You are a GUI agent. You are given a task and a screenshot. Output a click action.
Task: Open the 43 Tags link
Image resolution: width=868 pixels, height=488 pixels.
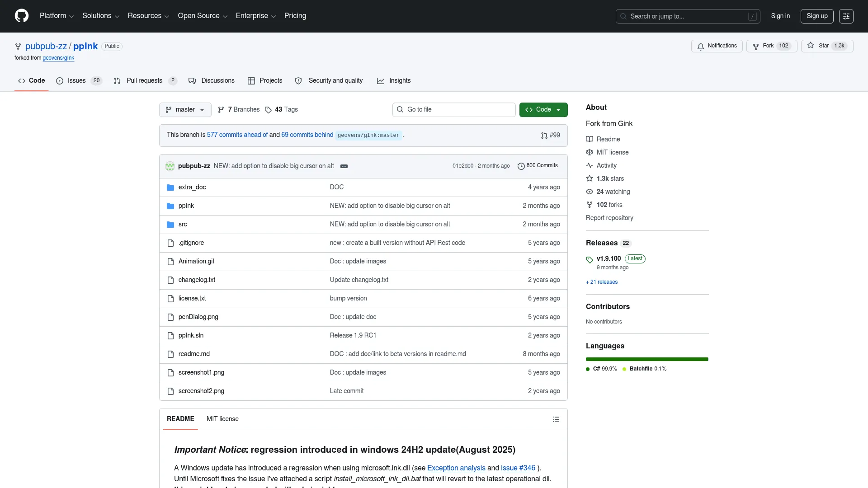point(281,110)
